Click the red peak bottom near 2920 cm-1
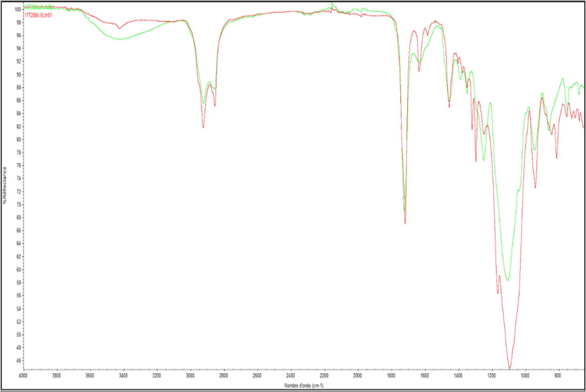 coord(203,127)
